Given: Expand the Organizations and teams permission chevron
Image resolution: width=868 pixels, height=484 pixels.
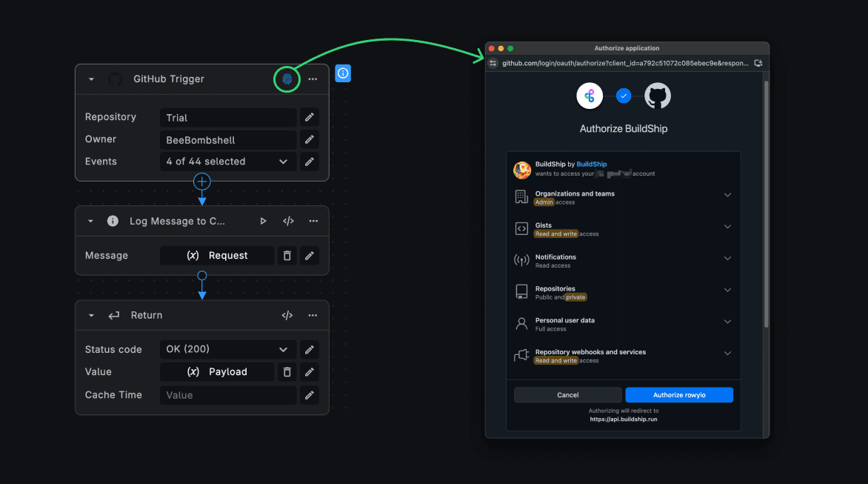Looking at the screenshot, I should [x=727, y=194].
